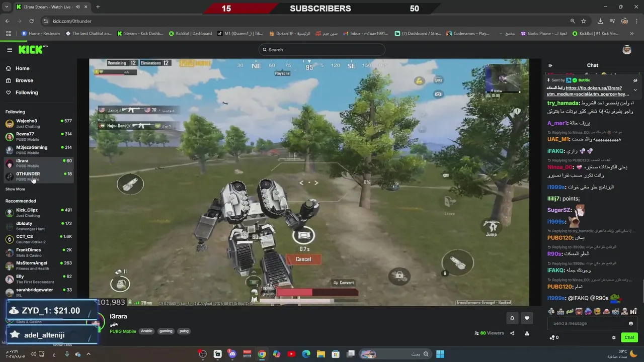Open the KickBot | Dashboard bookmark

(190, 34)
